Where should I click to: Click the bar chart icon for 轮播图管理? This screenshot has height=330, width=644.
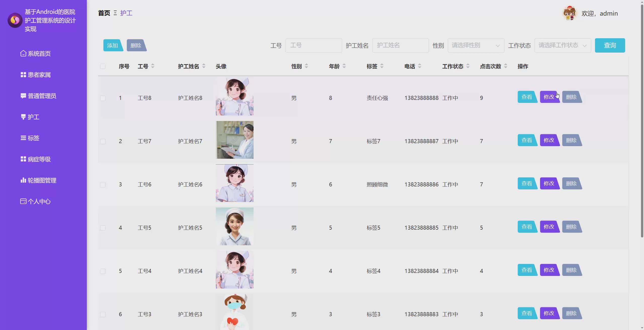pos(23,180)
